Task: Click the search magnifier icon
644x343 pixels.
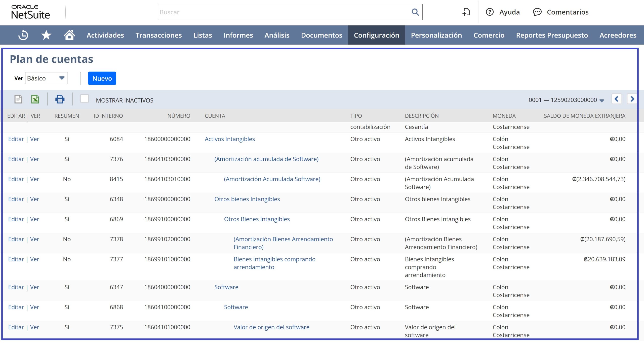Action: 415,12
